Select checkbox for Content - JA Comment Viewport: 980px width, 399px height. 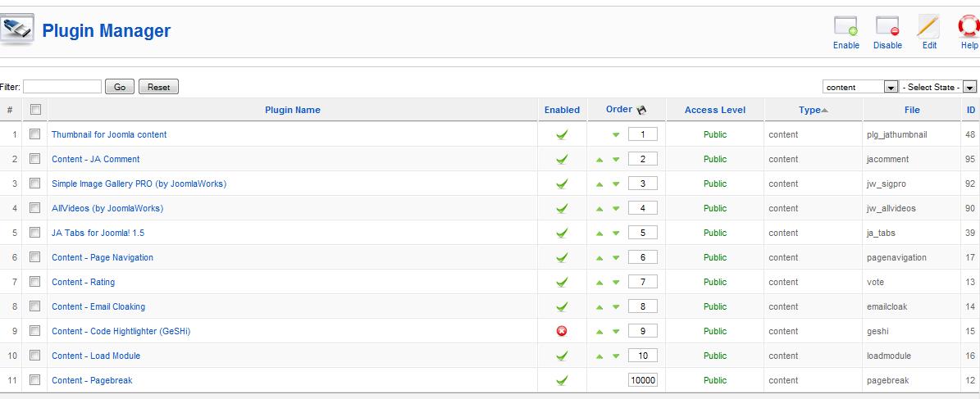(x=35, y=159)
